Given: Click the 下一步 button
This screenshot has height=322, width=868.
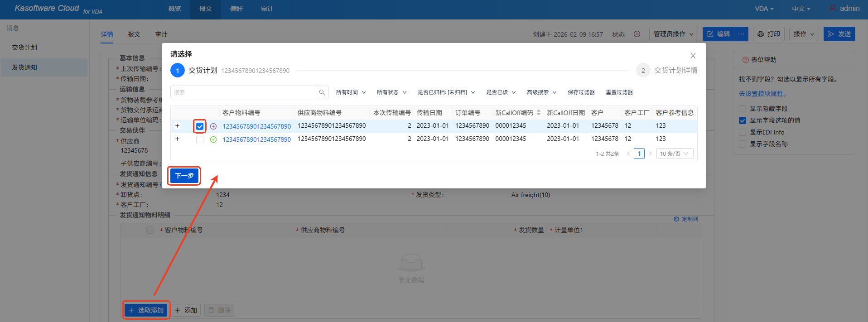Looking at the screenshot, I should pos(184,176).
